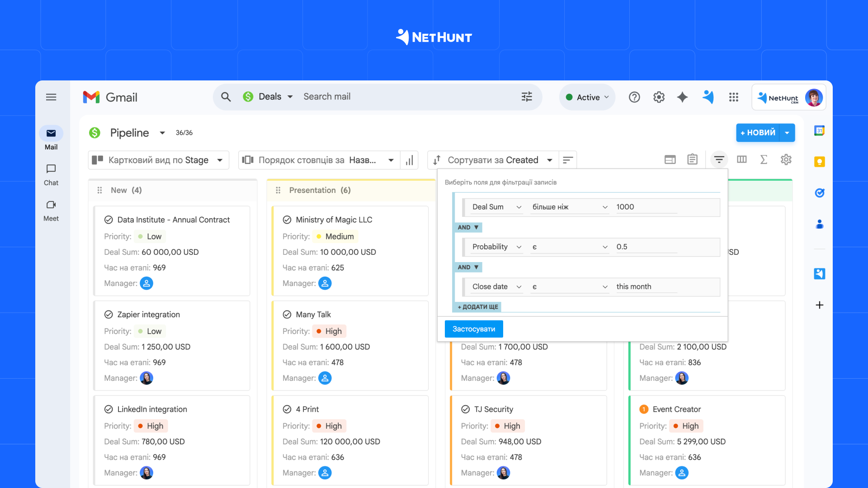Open the Deals folder dropdown in search
This screenshot has width=868, height=488.
coord(268,97)
